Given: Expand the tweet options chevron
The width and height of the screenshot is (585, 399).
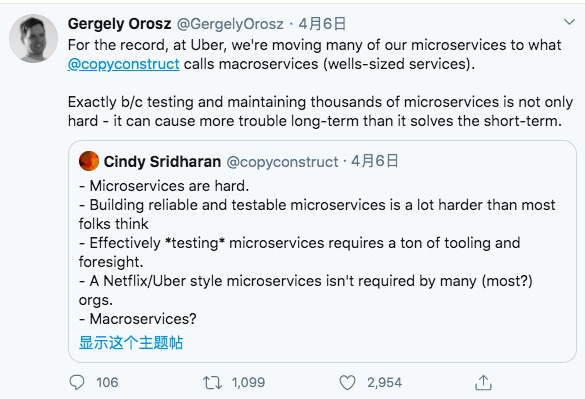Looking at the screenshot, I should tap(569, 22).
